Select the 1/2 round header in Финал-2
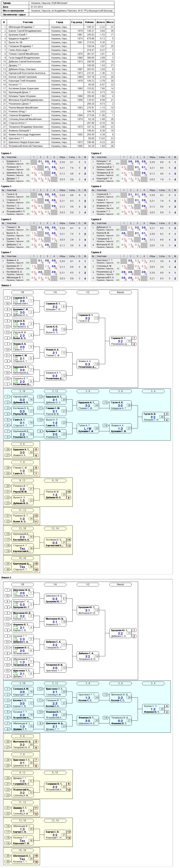This screenshot has width=180, height=868. (88, 584)
